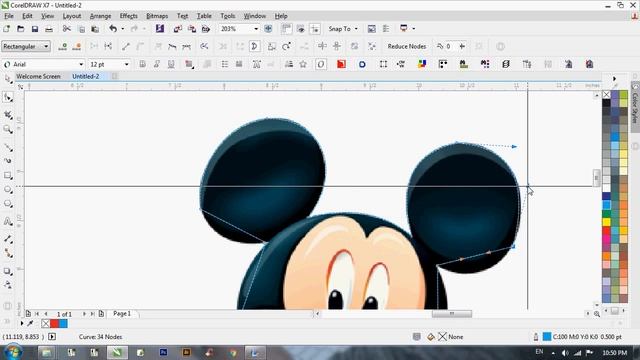Open CorelDRAW from the taskbar
Image resolution: width=640 pixels, height=360 pixels.
click(117, 352)
